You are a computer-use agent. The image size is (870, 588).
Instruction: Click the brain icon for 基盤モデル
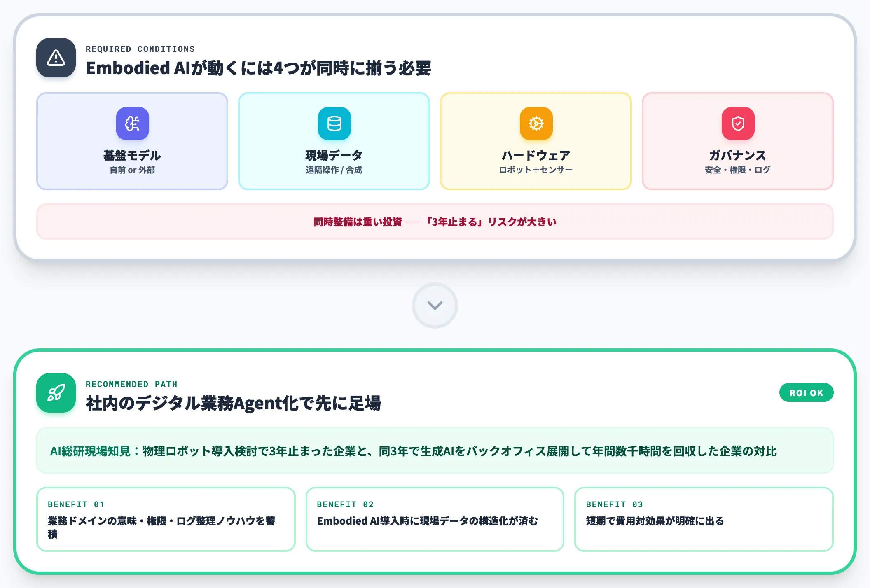132,124
